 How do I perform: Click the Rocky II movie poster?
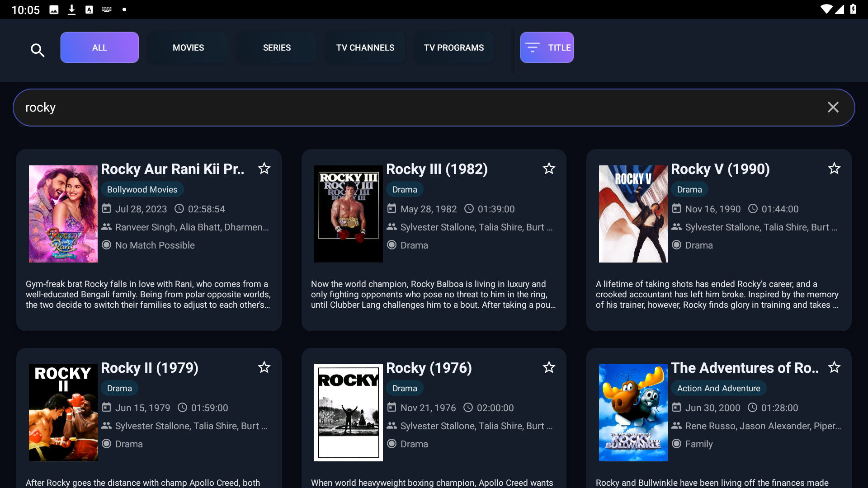63,412
